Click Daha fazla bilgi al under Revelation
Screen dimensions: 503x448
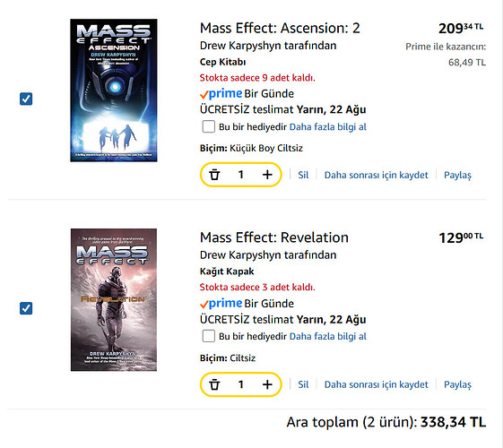tap(328, 337)
